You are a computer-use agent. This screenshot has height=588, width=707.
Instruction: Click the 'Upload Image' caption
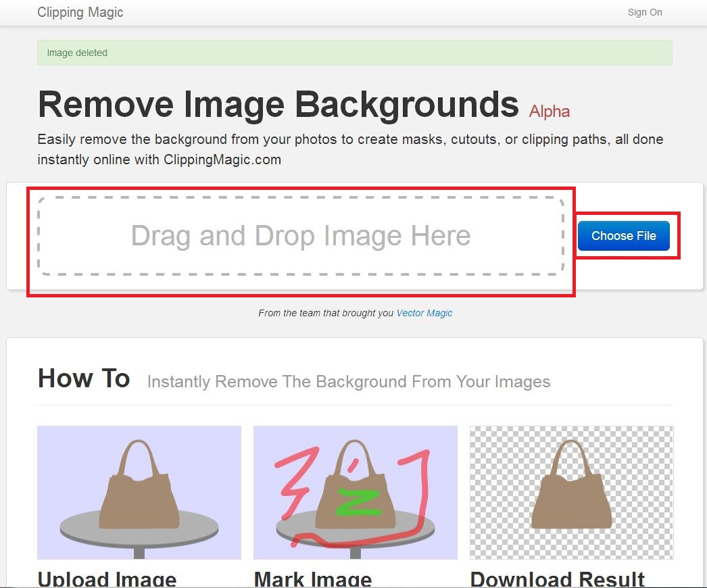click(x=107, y=579)
